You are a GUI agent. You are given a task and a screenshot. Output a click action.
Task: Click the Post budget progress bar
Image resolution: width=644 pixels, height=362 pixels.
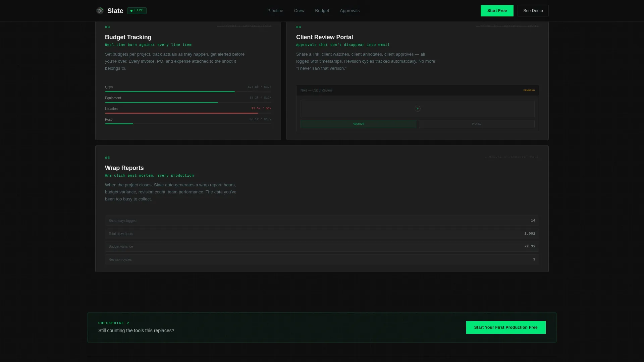pos(188,124)
